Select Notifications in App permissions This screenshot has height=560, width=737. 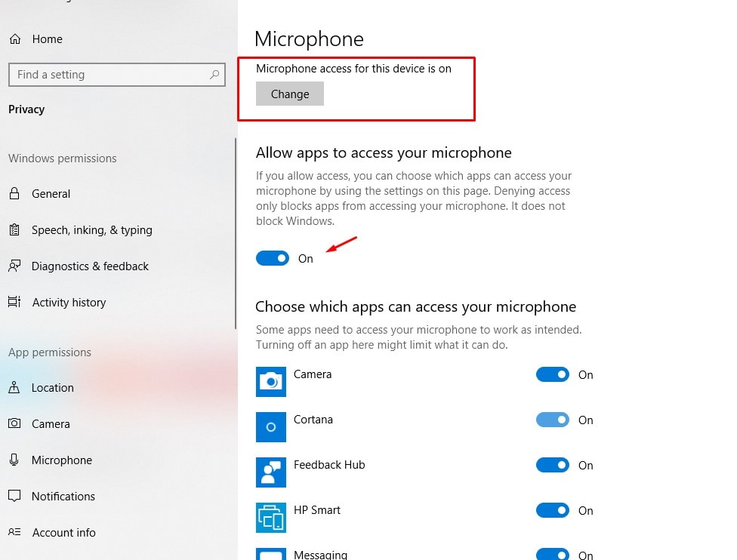[63, 497]
